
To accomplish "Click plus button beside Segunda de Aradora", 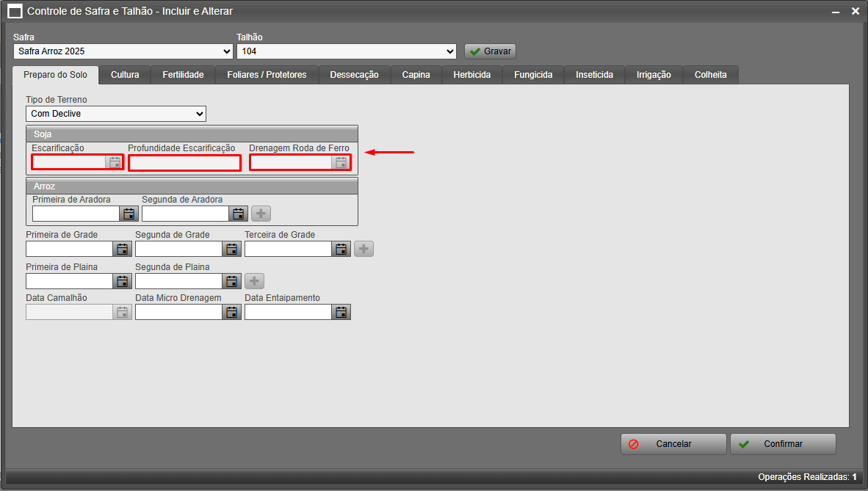I will point(261,214).
